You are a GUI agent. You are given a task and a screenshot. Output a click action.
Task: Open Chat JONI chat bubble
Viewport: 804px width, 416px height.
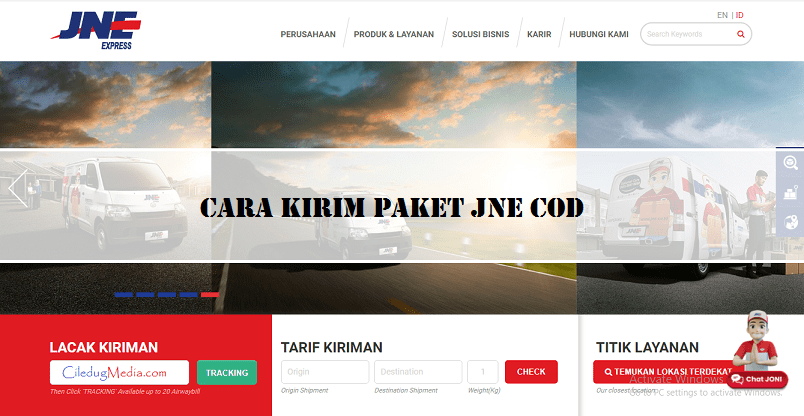pyautogui.click(x=758, y=379)
